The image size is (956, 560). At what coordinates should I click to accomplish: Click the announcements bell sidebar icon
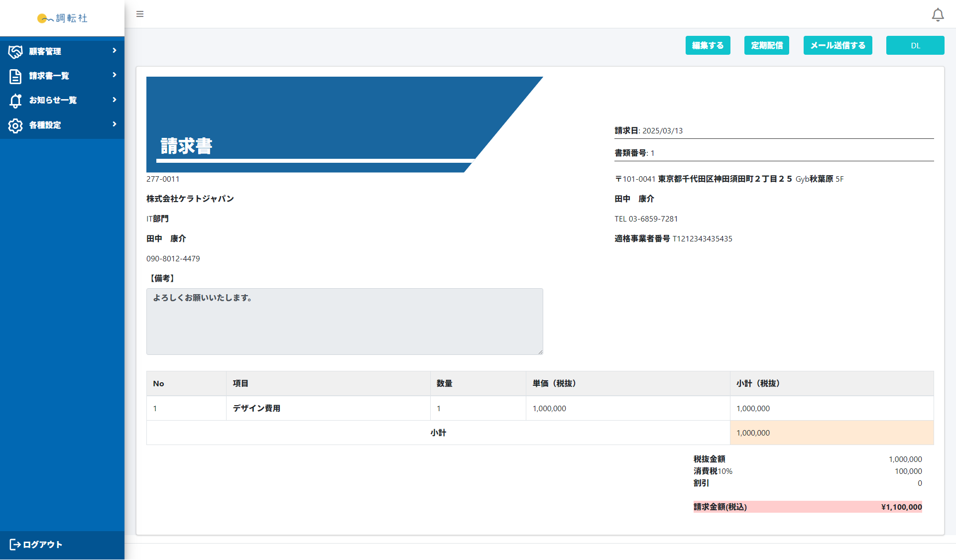click(15, 101)
